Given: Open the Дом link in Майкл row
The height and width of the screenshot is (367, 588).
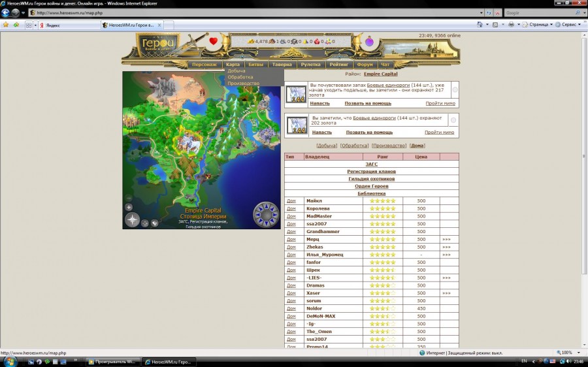Looking at the screenshot, I should pos(291,201).
